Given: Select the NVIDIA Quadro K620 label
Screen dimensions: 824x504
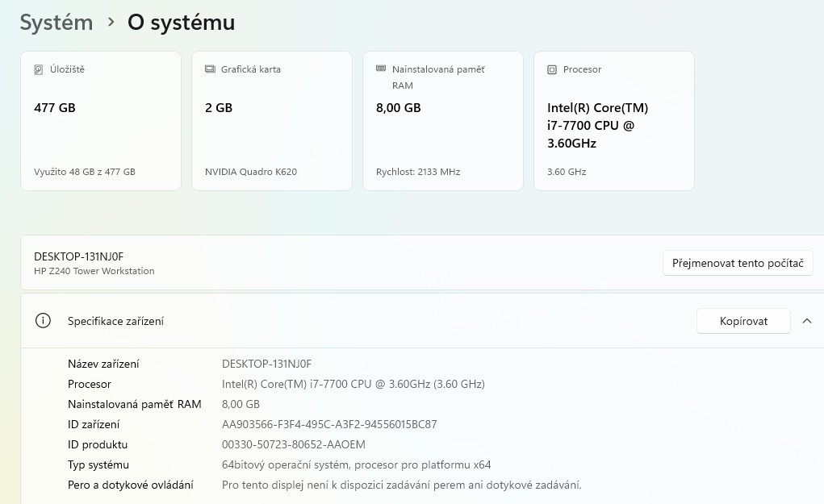Looking at the screenshot, I should coord(251,172).
